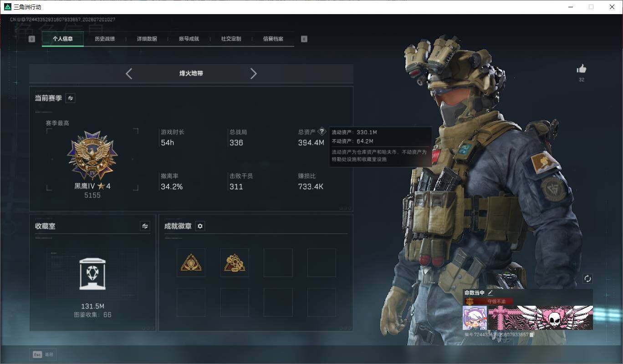Image resolution: width=623 pixels, height=364 pixels.
Task: Select the second gold-pile achievement badge
Action: 235,263
